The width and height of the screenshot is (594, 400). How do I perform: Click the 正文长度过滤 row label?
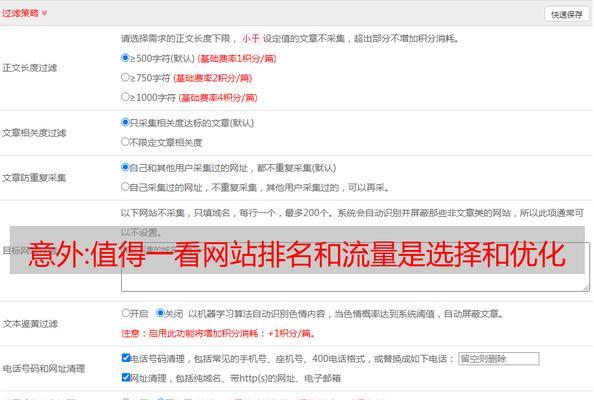[30, 68]
